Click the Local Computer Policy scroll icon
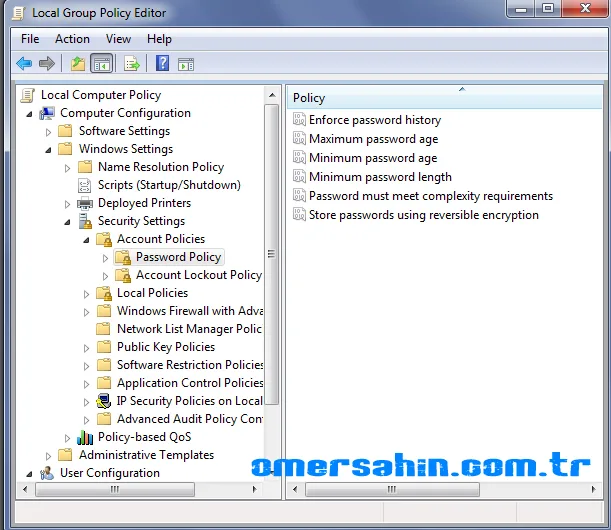 coord(28,95)
